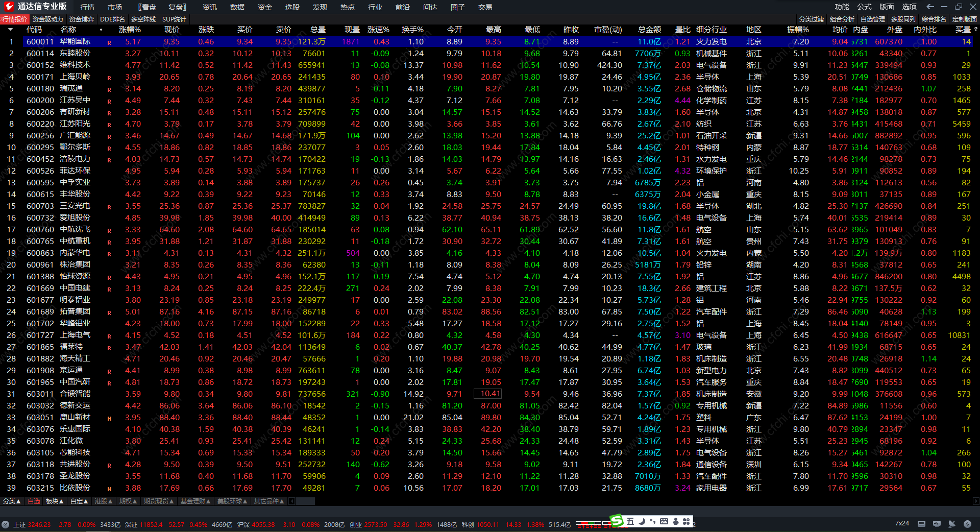The image size is (980, 532).
Task: Open the 交易 menu
Action: tap(485, 7)
